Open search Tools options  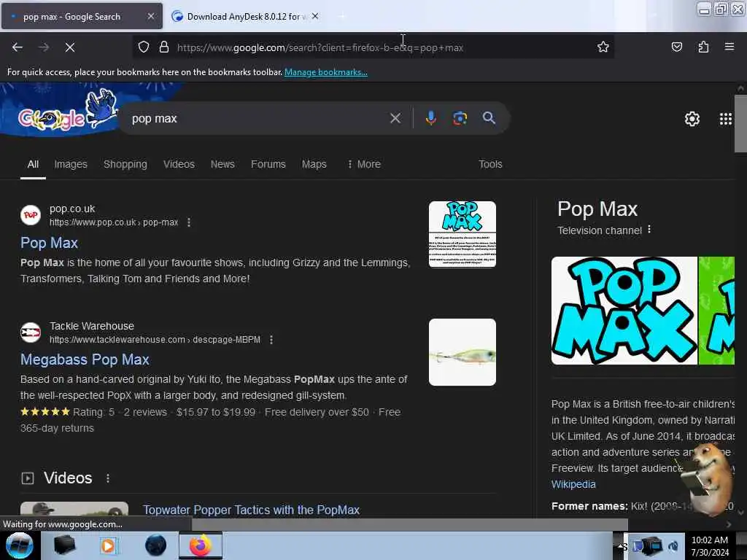(490, 164)
